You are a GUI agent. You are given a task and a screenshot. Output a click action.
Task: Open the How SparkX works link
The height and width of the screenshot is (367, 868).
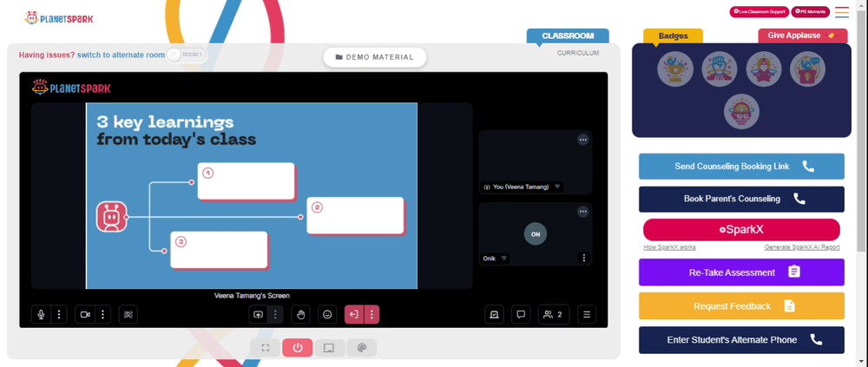tap(669, 247)
